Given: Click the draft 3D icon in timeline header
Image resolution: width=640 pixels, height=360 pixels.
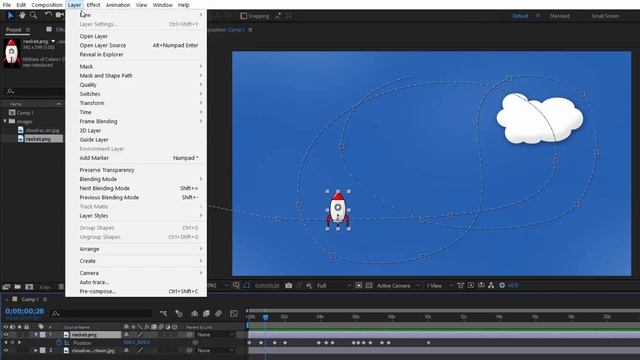Looking at the screenshot, I should (x=179, y=313).
